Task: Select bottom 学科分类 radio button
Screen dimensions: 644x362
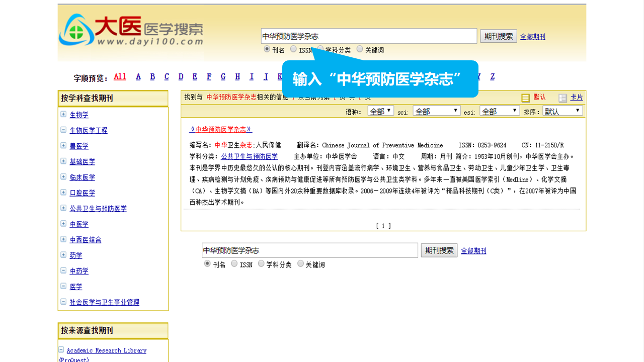Action: coord(261,263)
